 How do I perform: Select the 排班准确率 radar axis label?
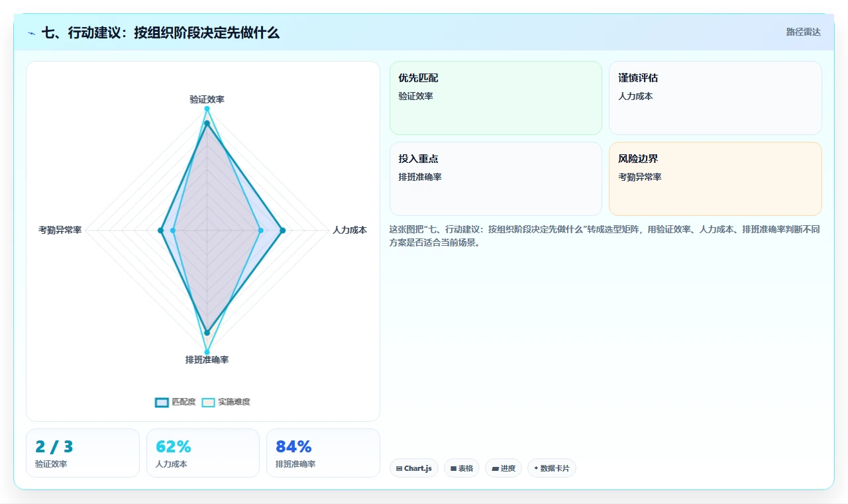pos(207,360)
